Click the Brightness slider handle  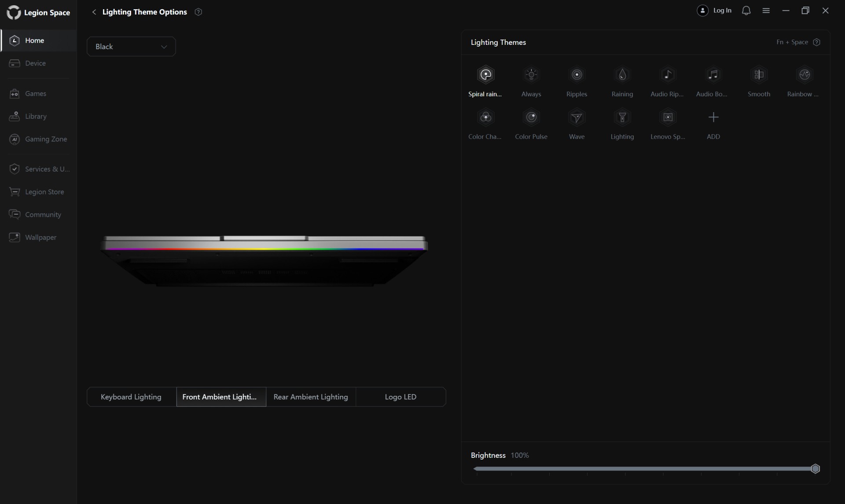pos(815,469)
